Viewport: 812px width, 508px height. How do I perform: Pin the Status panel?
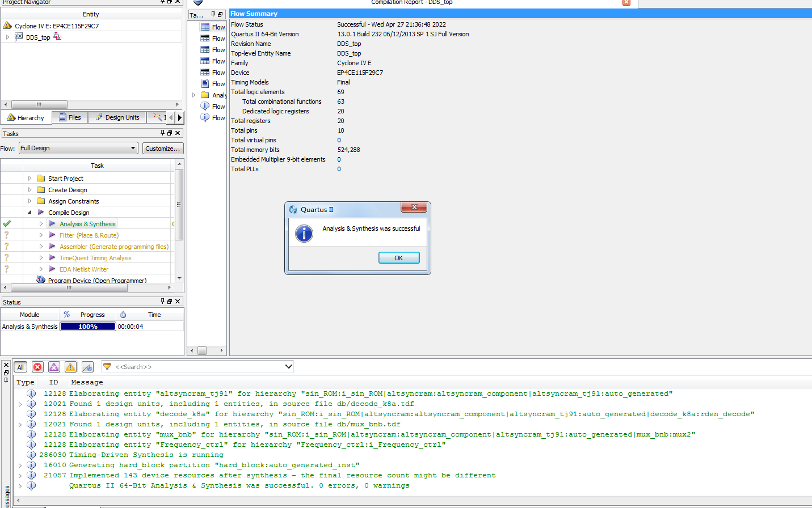click(162, 301)
